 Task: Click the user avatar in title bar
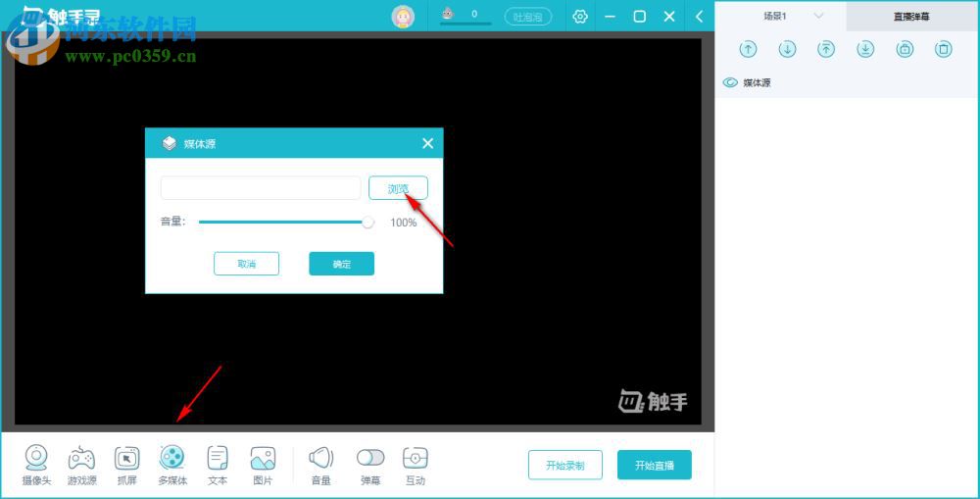point(403,17)
